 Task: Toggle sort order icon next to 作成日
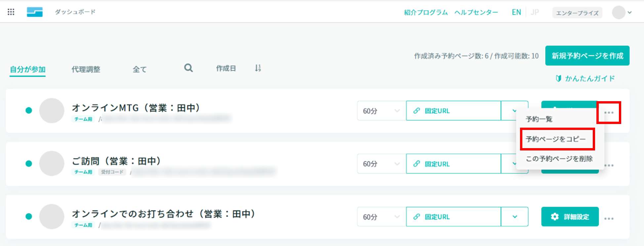pyautogui.click(x=258, y=68)
